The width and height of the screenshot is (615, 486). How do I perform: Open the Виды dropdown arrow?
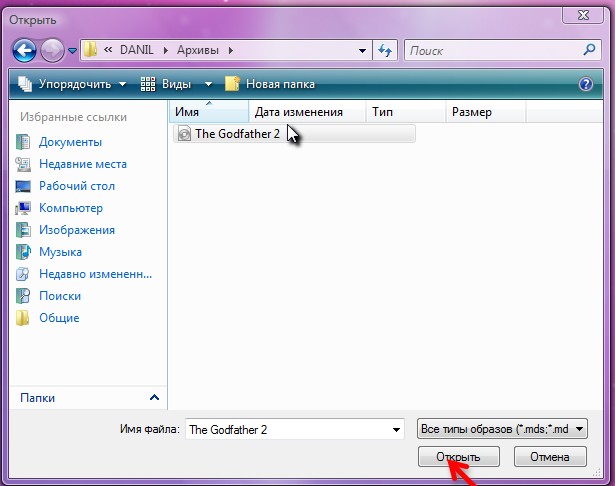pyautogui.click(x=208, y=84)
